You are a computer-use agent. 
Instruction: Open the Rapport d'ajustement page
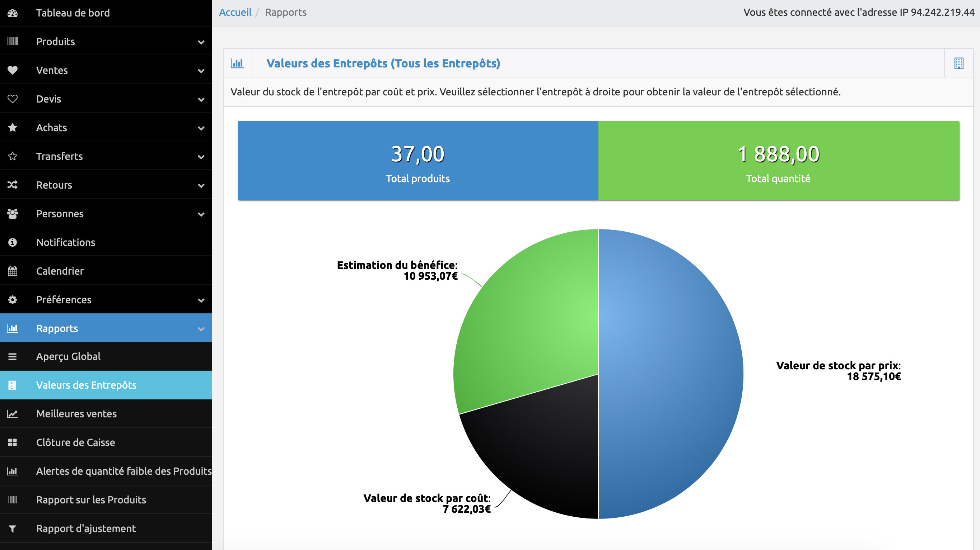(85, 528)
